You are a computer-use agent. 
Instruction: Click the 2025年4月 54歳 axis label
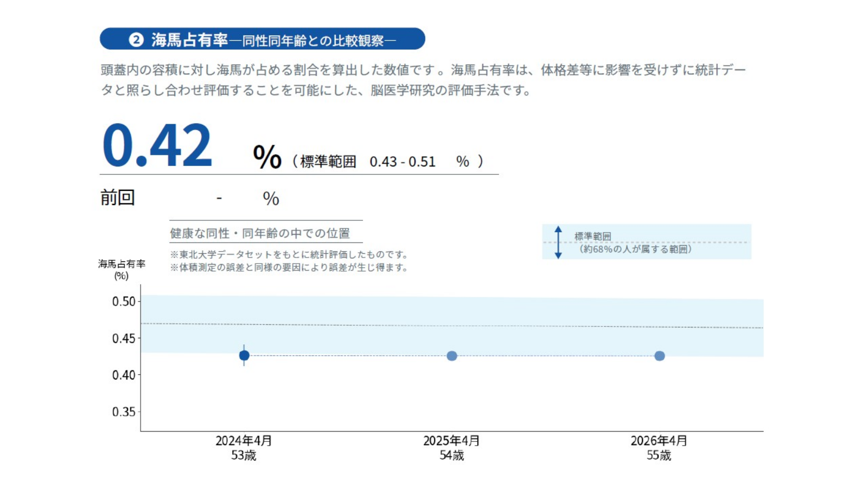(451, 448)
